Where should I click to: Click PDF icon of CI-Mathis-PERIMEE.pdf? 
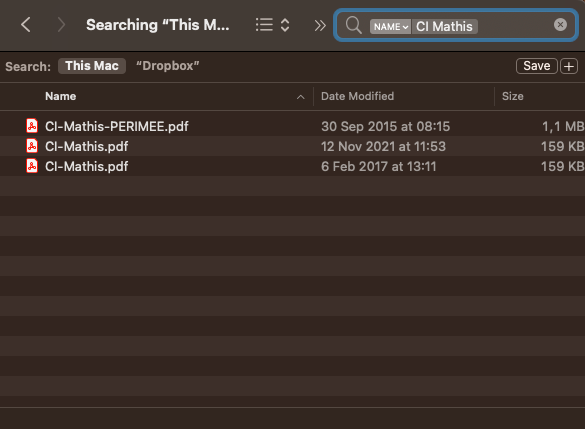(x=32, y=126)
